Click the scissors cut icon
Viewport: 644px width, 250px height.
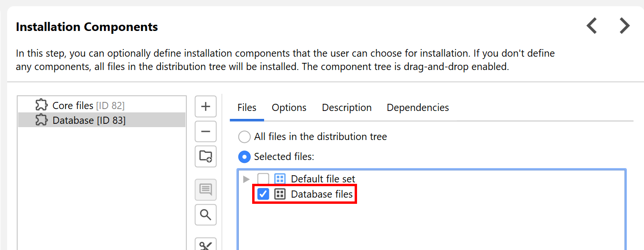point(205,245)
